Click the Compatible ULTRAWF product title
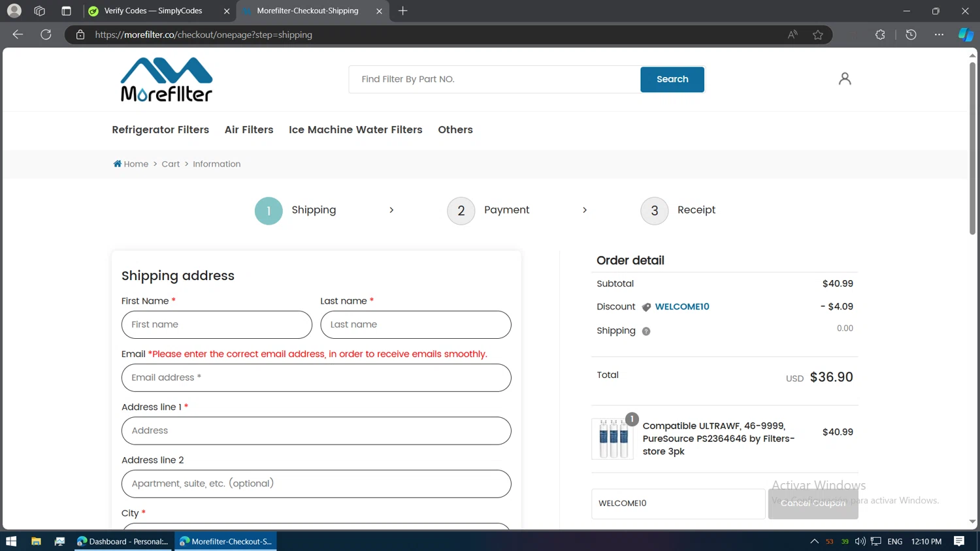 click(719, 439)
